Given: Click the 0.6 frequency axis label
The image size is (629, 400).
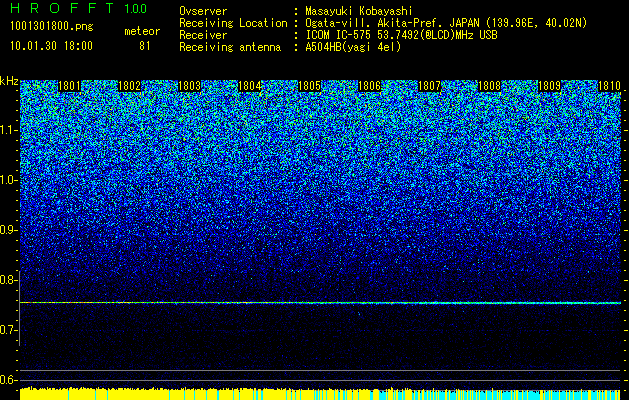Looking at the screenshot, I should pos(8,380).
